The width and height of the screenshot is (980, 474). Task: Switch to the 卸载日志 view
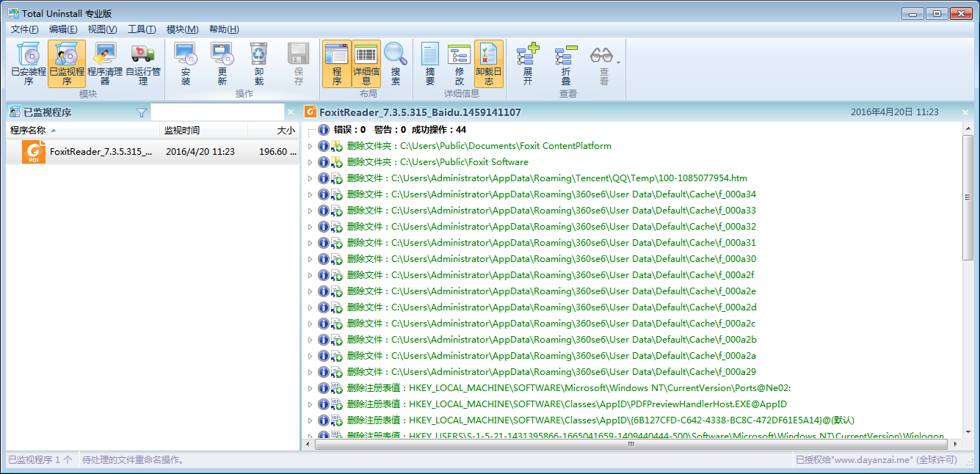click(x=489, y=64)
